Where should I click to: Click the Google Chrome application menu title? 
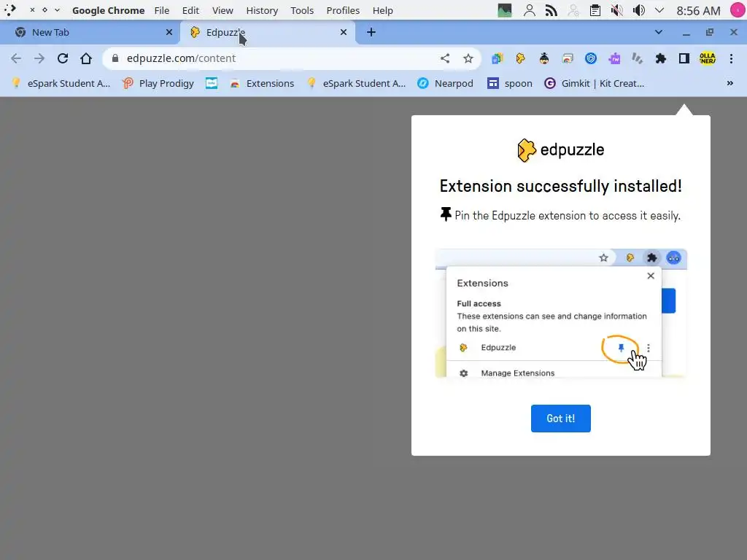coord(108,10)
